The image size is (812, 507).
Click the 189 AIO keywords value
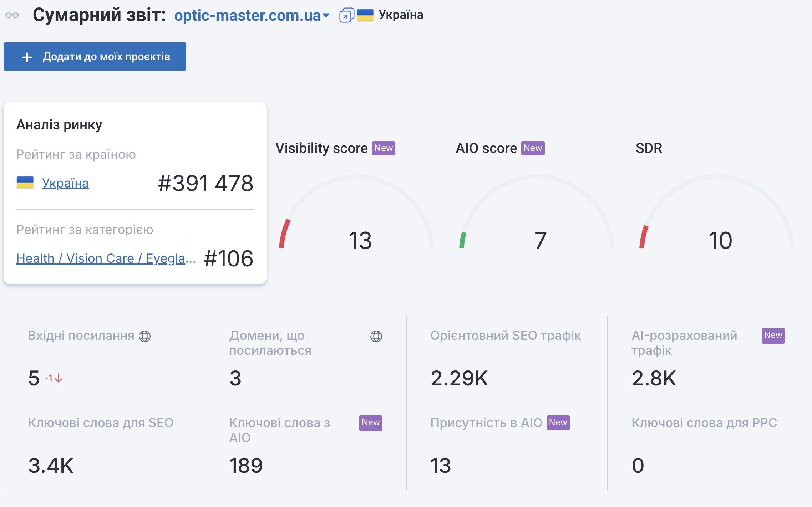click(246, 466)
